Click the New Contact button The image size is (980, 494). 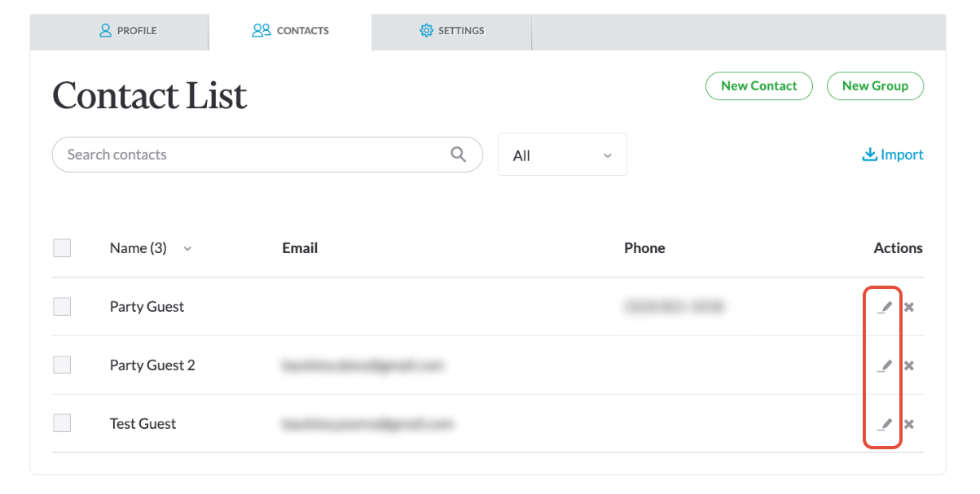758,85
